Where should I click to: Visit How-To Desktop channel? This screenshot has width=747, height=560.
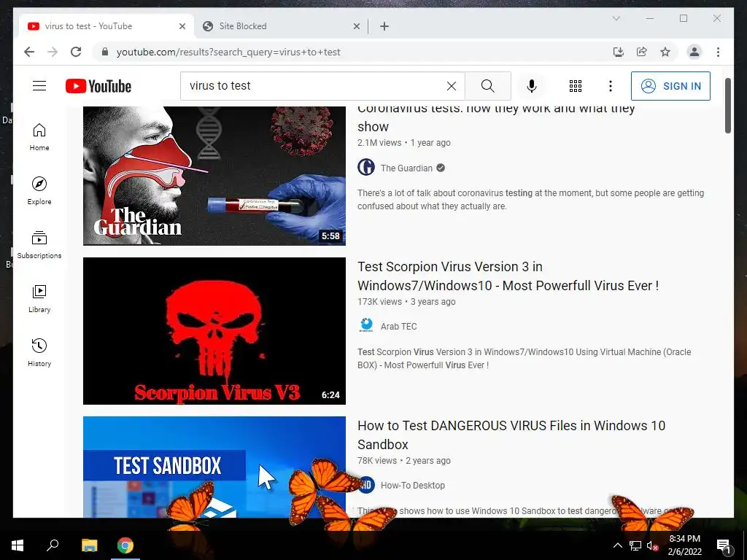(x=413, y=485)
